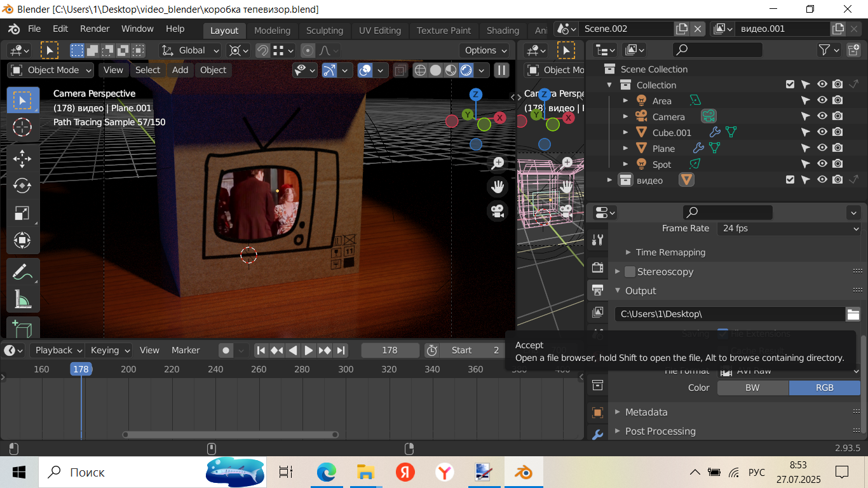Select the Rotate tool in toolbar

[22, 186]
